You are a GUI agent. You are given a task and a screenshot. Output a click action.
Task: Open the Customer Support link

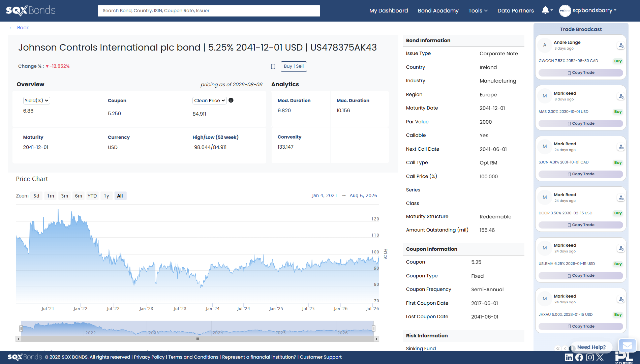coord(321,357)
